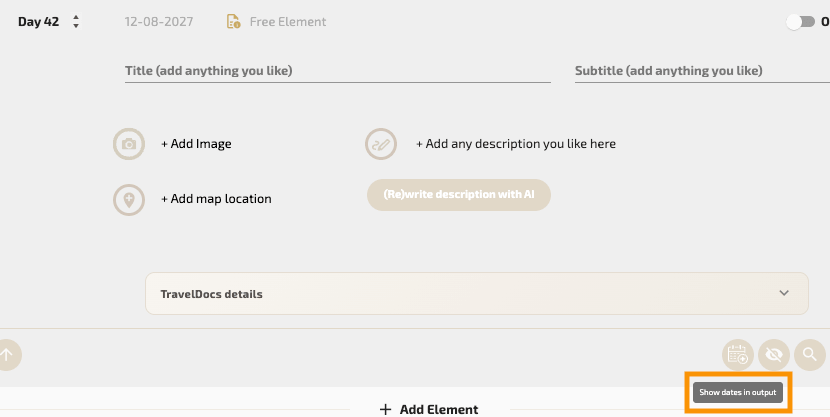The image size is (830, 417).
Task: Click the Add Element text
Action: (x=439, y=409)
